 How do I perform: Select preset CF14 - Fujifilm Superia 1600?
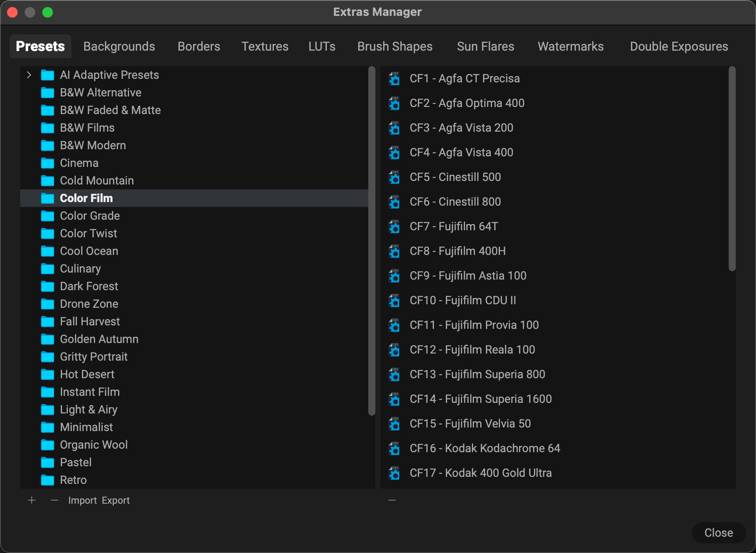pyautogui.click(x=555, y=399)
